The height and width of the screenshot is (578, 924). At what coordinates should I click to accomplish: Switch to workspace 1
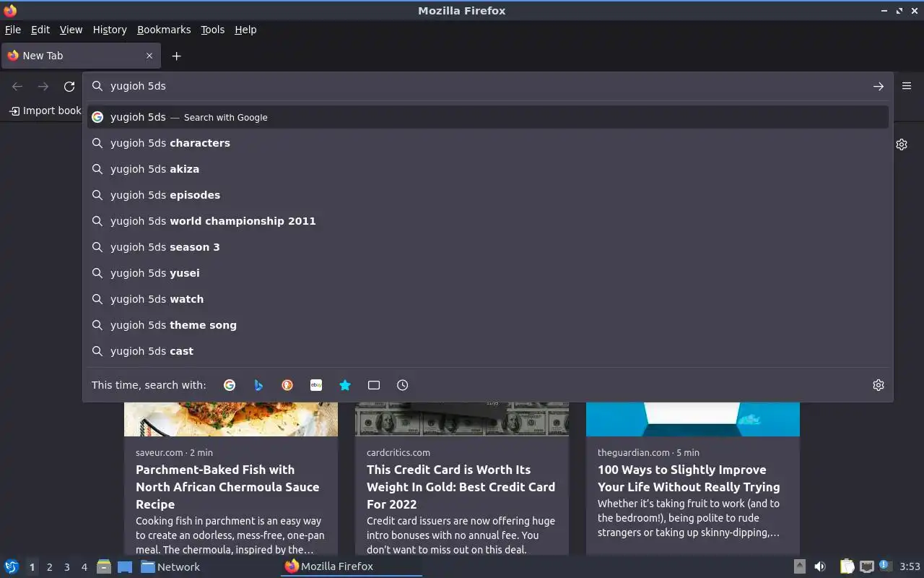pyautogui.click(x=32, y=567)
